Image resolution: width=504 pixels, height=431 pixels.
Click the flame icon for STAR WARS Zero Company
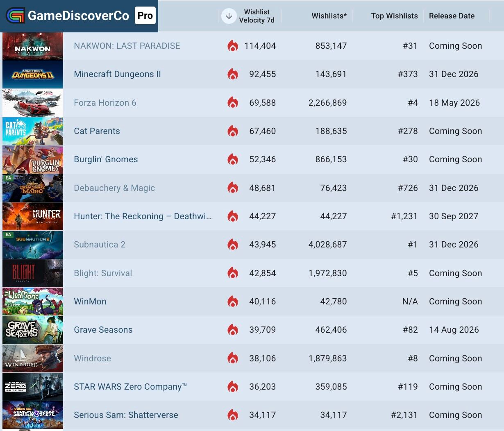233,387
